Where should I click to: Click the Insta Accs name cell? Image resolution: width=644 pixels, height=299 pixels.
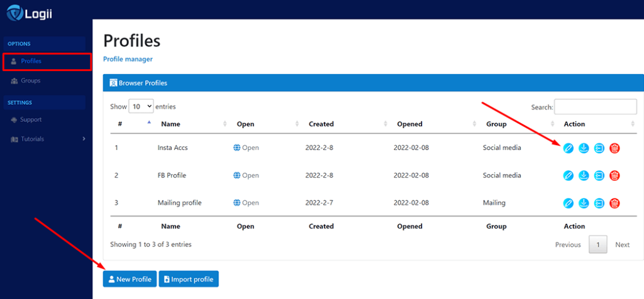pos(172,148)
